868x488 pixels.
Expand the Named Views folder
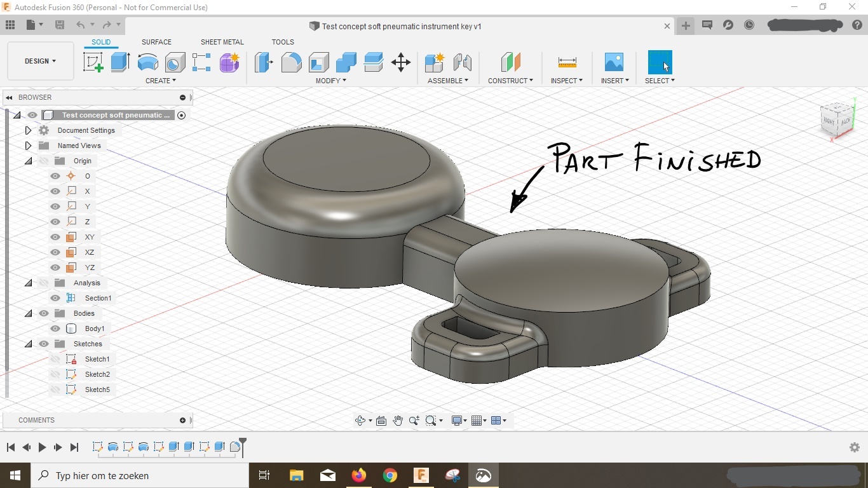pyautogui.click(x=28, y=146)
